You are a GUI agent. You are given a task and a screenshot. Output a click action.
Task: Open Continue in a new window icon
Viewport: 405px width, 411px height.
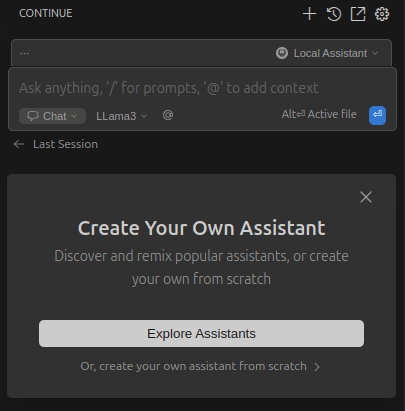[358, 14]
